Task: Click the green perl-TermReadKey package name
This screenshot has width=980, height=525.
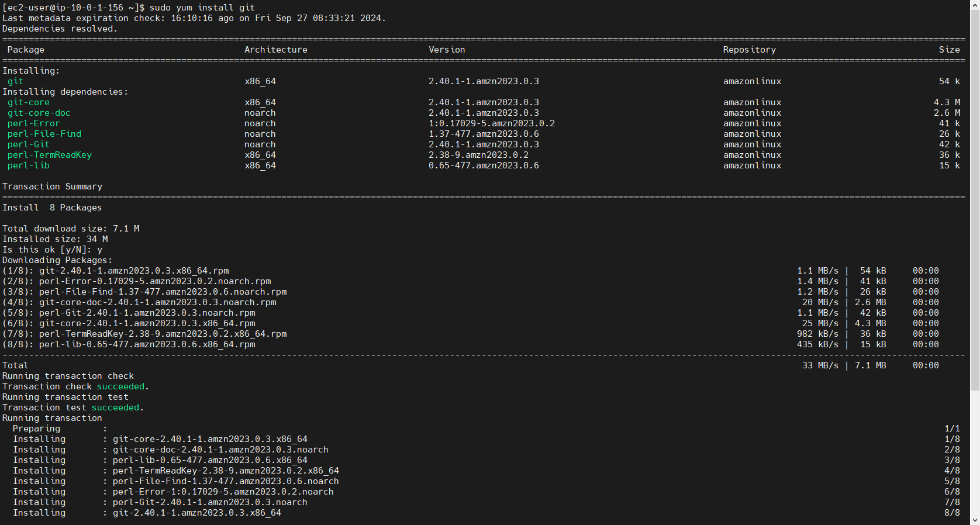Action: tap(49, 155)
